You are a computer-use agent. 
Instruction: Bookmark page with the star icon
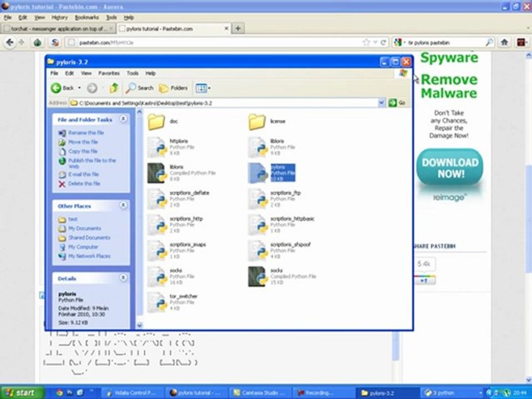coord(366,43)
